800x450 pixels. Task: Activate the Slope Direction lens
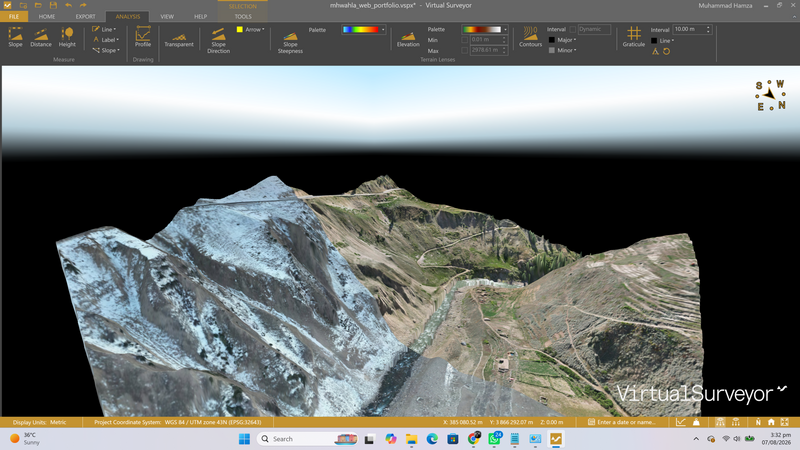pyautogui.click(x=218, y=40)
